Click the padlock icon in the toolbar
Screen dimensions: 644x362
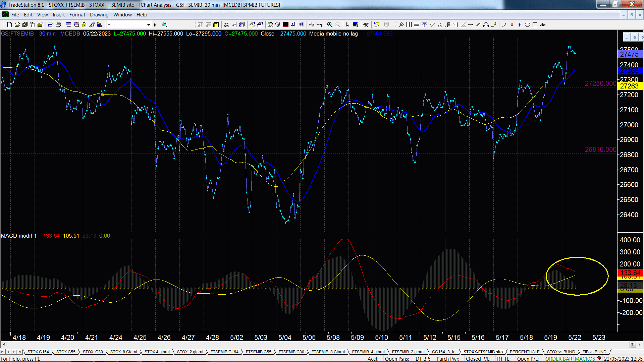click(84, 25)
